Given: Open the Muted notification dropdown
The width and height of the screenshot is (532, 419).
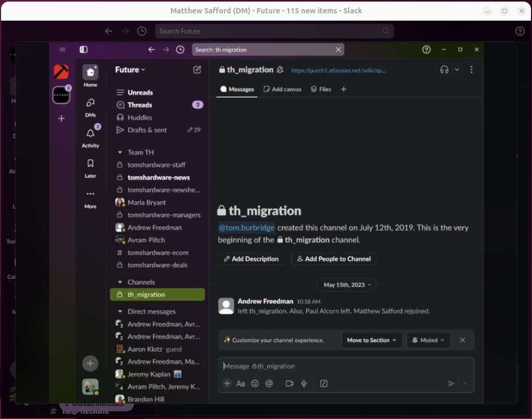Looking at the screenshot, I should point(428,340).
